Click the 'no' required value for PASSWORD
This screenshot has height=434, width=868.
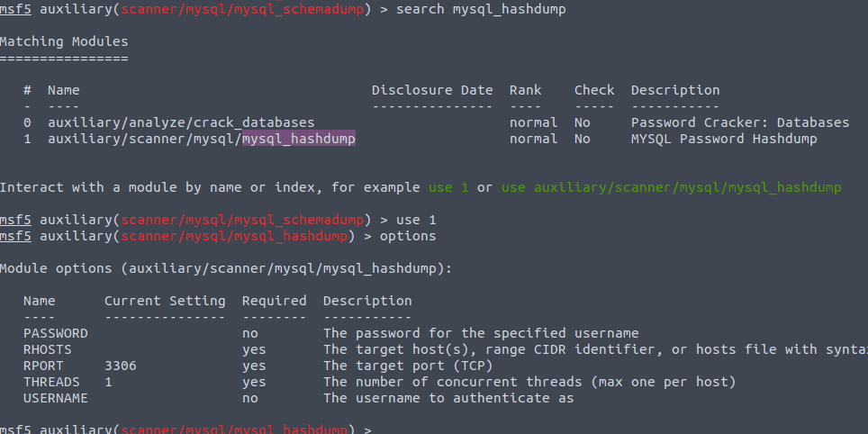pos(250,333)
